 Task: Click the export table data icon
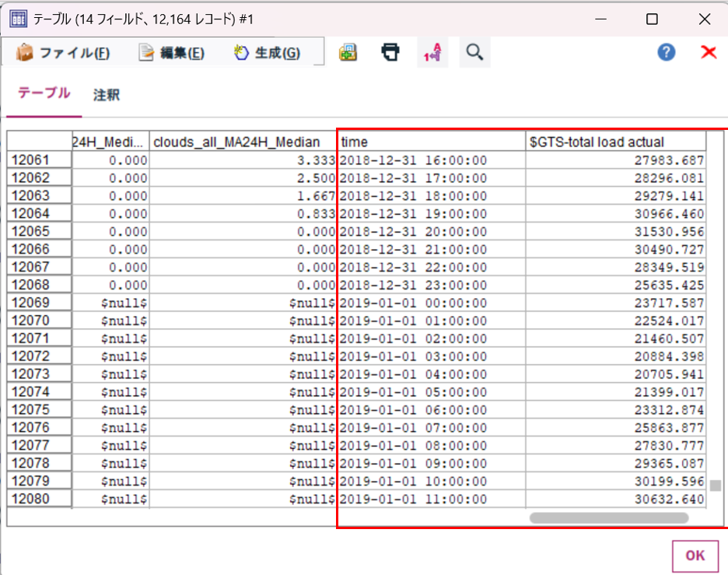pyautogui.click(x=348, y=52)
